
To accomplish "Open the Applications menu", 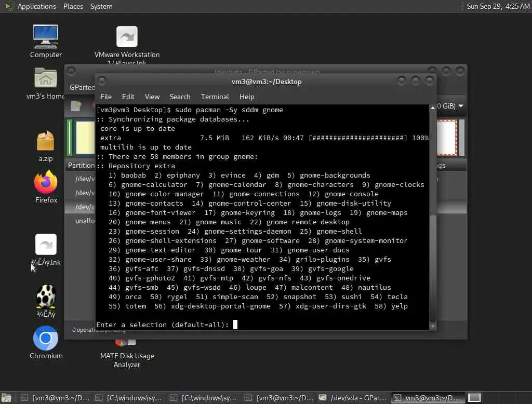I will [x=37, y=6].
